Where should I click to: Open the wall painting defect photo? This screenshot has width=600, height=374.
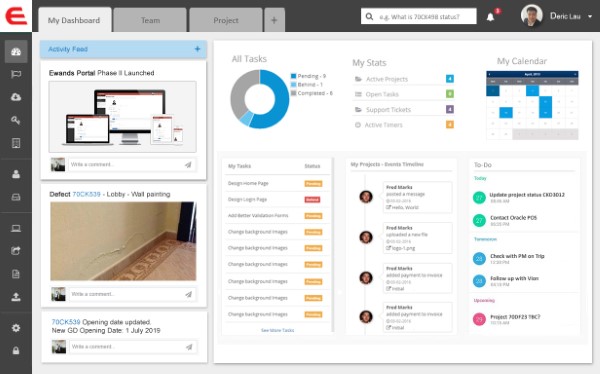click(x=123, y=241)
